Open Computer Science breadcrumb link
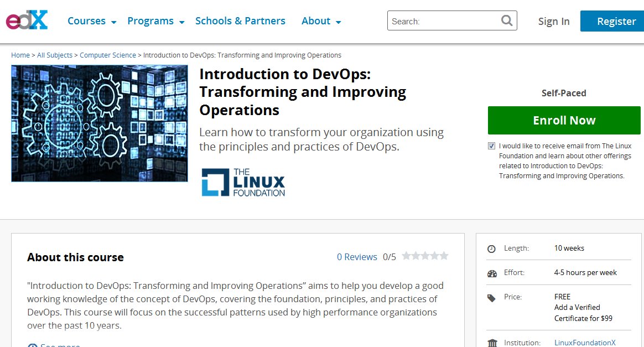The width and height of the screenshot is (644, 347). pos(107,55)
